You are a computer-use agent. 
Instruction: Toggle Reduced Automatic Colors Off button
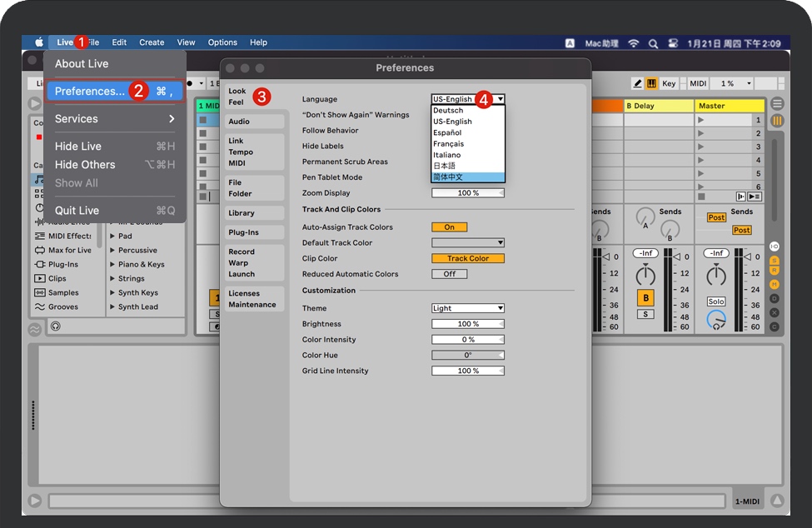coord(449,274)
